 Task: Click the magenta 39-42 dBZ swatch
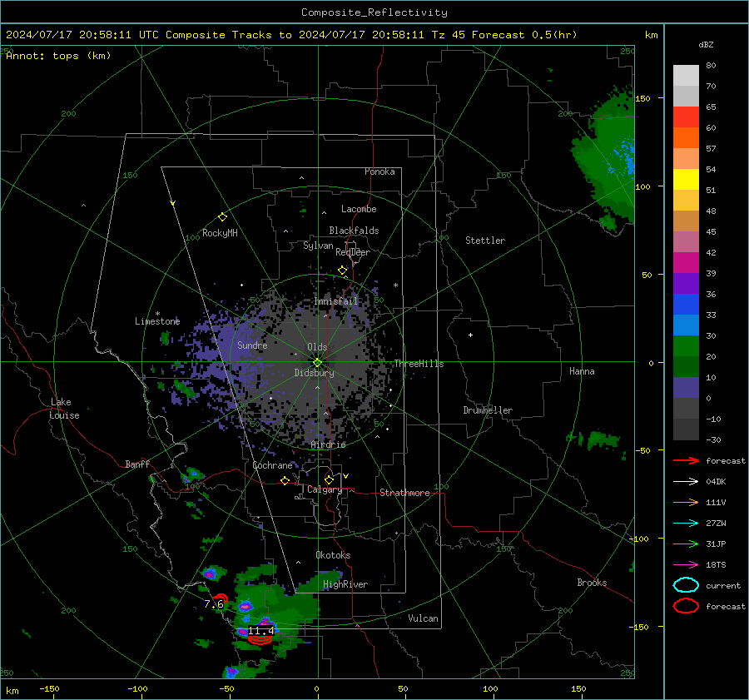(x=686, y=263)
